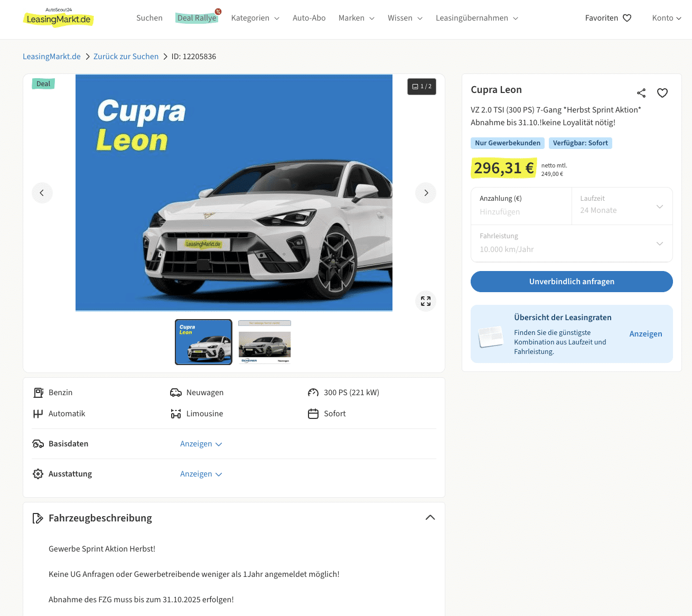This screenshot has height=616, width=692.
Task: Show previous gallery image
Action: click(x=42, y=193)
